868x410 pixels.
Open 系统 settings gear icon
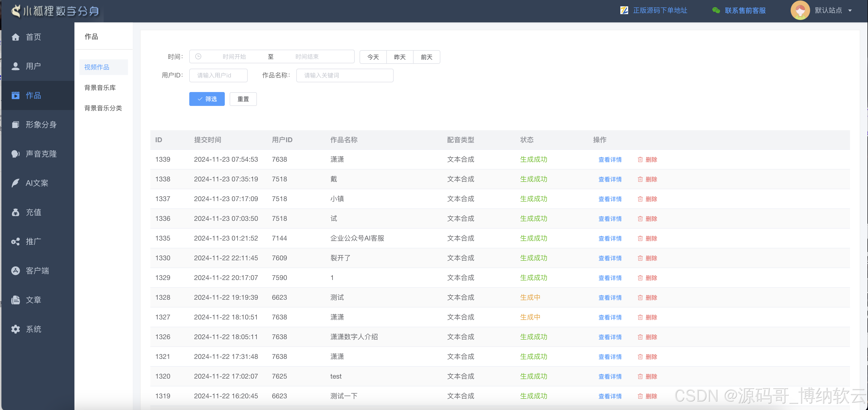[16, 329]
